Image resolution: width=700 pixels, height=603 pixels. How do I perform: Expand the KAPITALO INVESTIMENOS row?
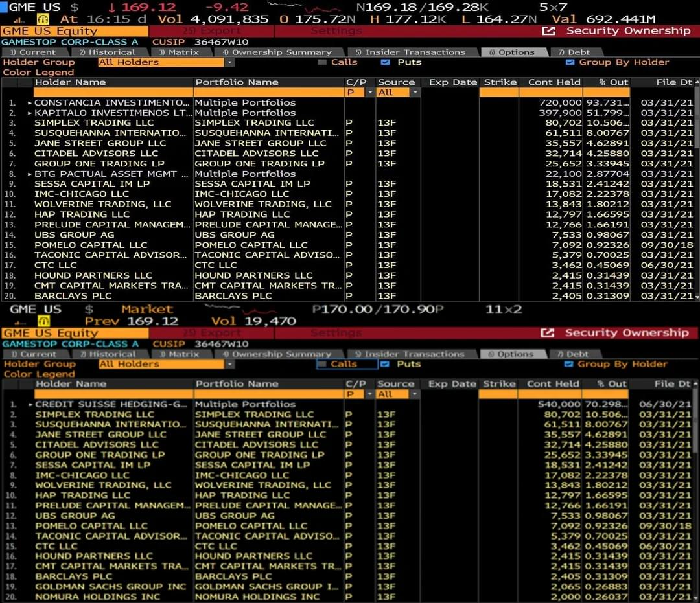[x=30, y=113]
